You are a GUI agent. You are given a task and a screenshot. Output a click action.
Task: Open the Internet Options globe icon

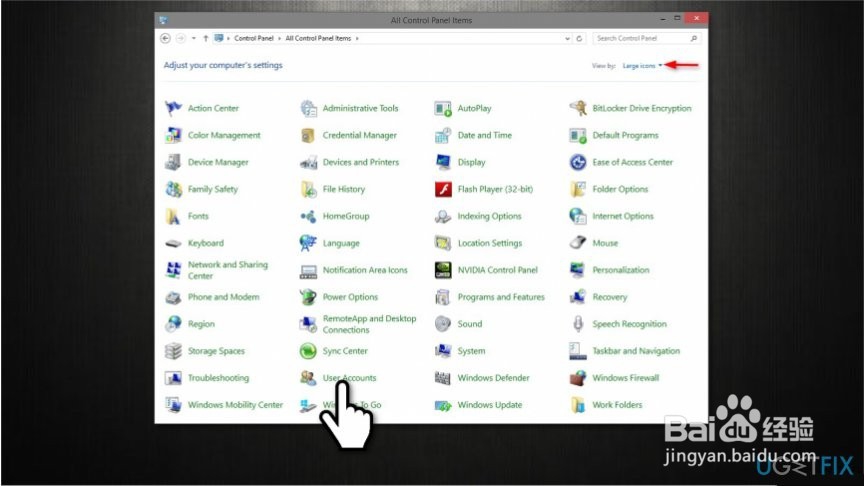(x=578, y=216)
